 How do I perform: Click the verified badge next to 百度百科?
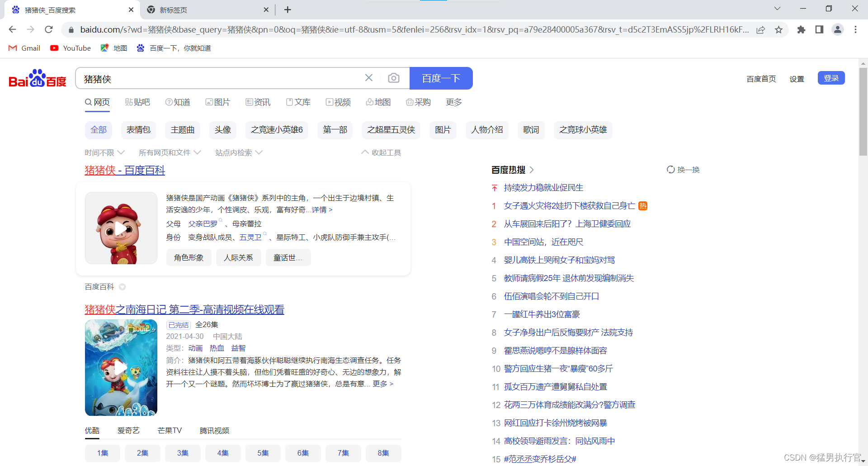pyautogui.click(x=122, y=287)
